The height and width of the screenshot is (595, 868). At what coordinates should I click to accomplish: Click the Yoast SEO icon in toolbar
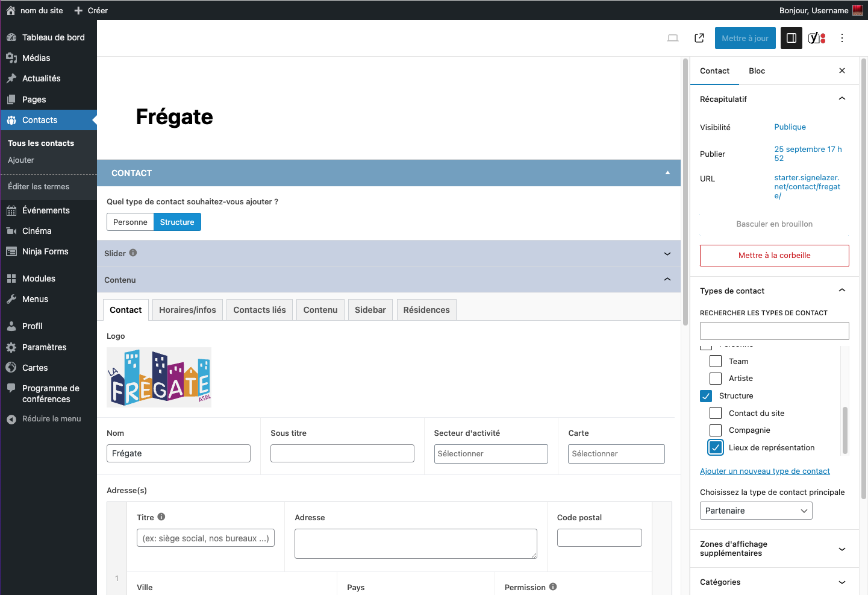click(x=816, y=38)
